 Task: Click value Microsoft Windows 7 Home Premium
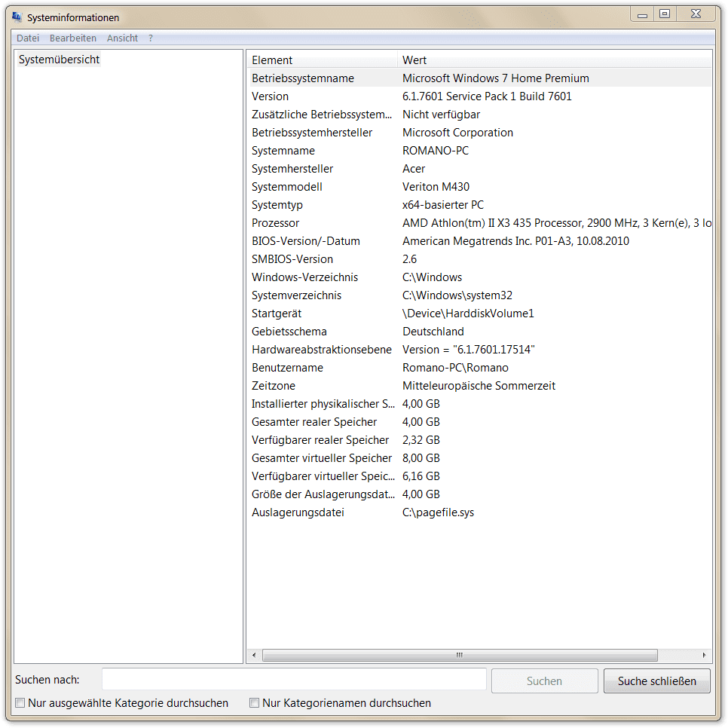click(x=495, y=78)
